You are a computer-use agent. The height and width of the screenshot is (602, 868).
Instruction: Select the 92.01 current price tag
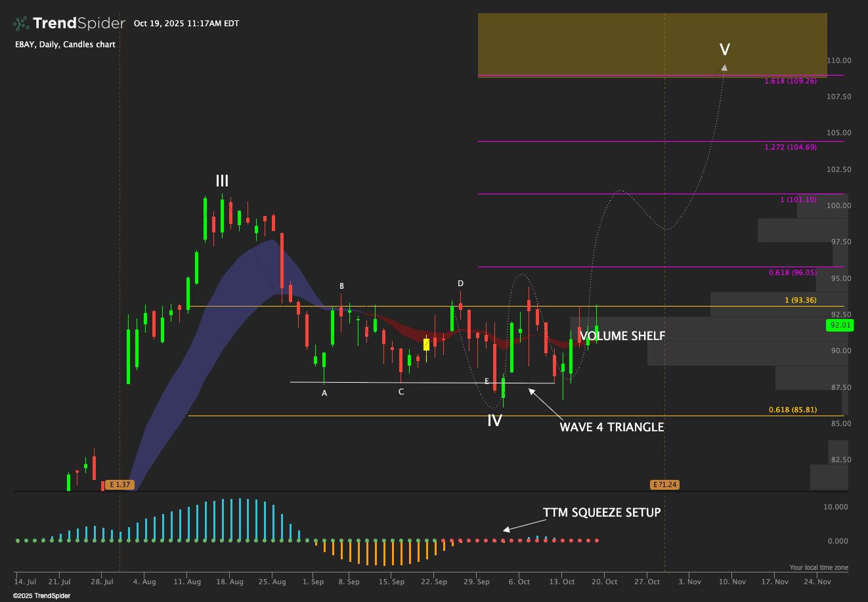[840, 325]
